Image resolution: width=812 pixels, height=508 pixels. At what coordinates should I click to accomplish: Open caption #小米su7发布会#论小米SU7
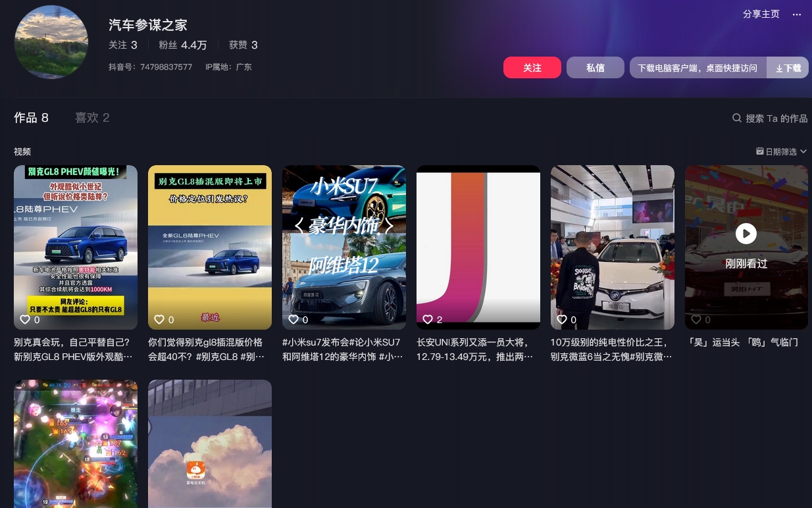(342, 349)
